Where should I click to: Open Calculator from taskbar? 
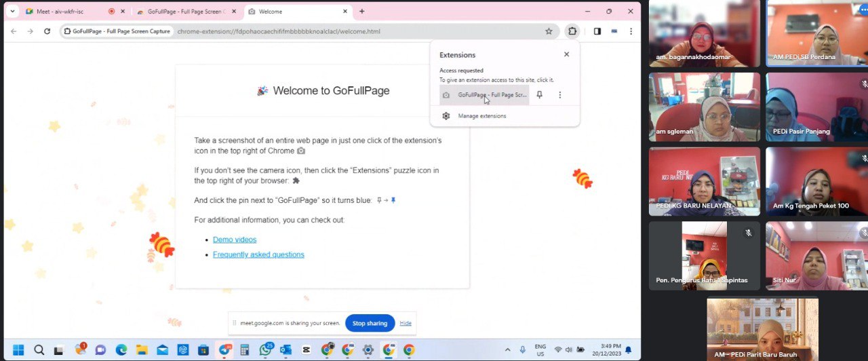coord(245,350)
